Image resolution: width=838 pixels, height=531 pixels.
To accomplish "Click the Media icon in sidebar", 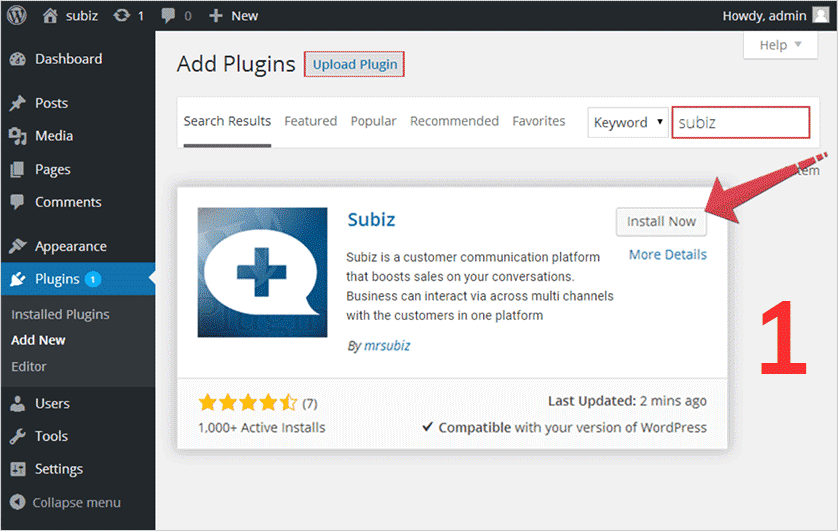I will pos(18,136).
